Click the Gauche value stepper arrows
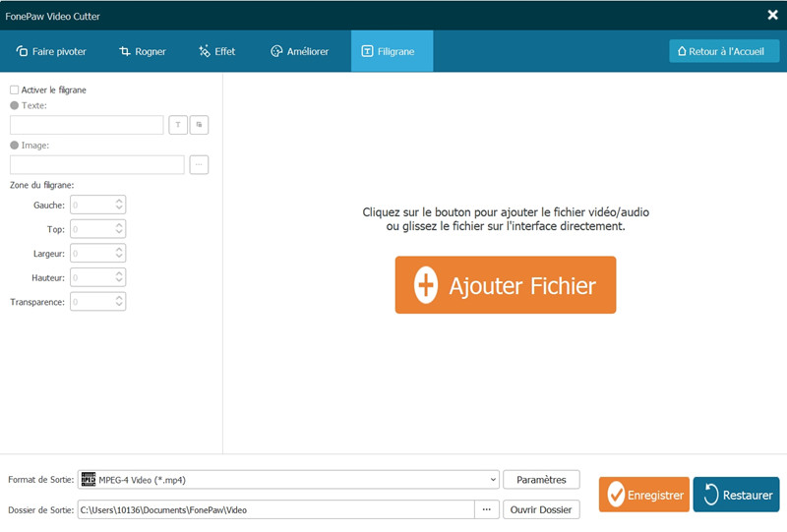The image size is (787, 532). pos(119,206)
